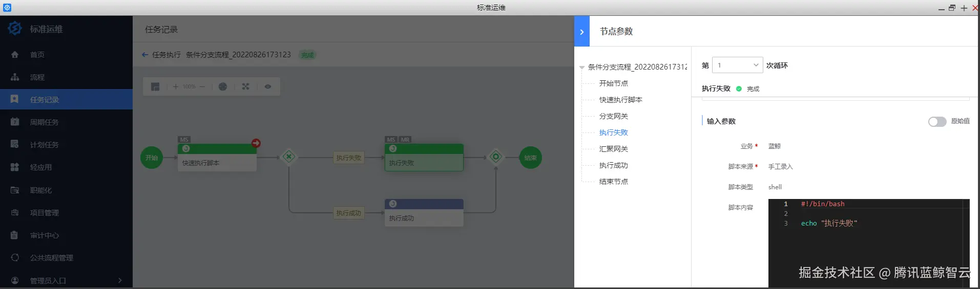The width and height of the screenshot is (980, 289).
Task: Select the 快速执行脚本 node on canvas
Action: (x=217, y=158)
